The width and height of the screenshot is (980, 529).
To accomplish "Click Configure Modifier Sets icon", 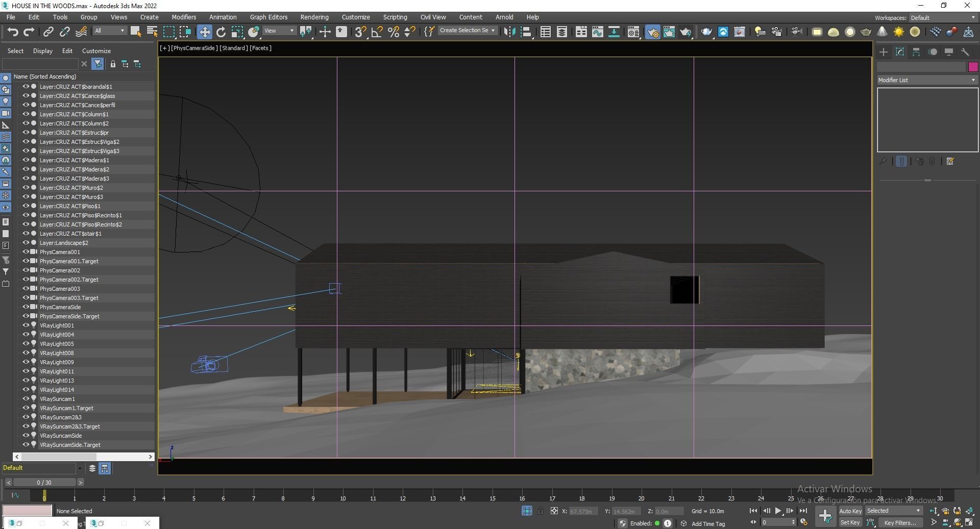I will click(x=950, y=161).
